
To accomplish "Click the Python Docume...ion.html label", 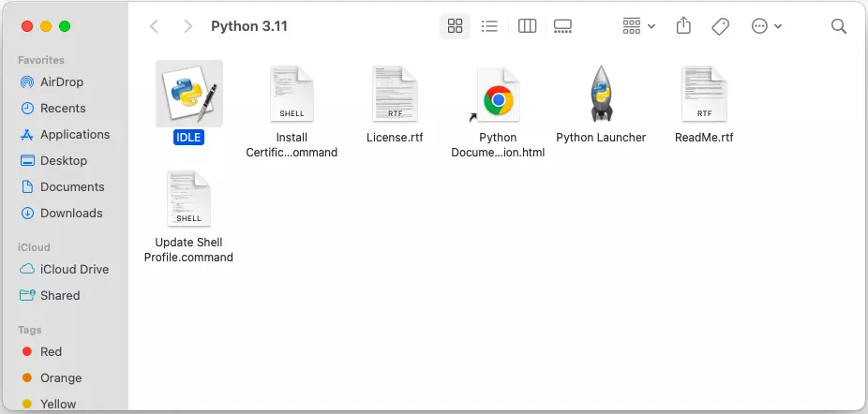I will point(498,145).
